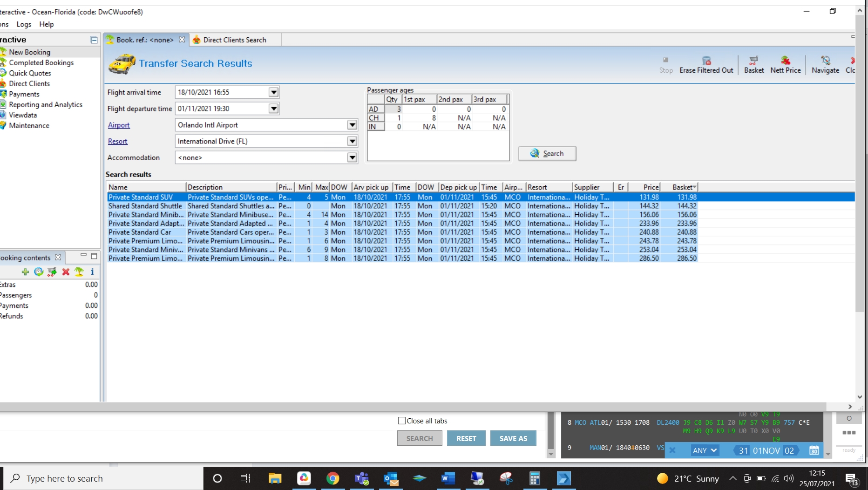Expand the Resort dropdown list
This screenshot has height=490, width=868.
(x=353, y=141)
